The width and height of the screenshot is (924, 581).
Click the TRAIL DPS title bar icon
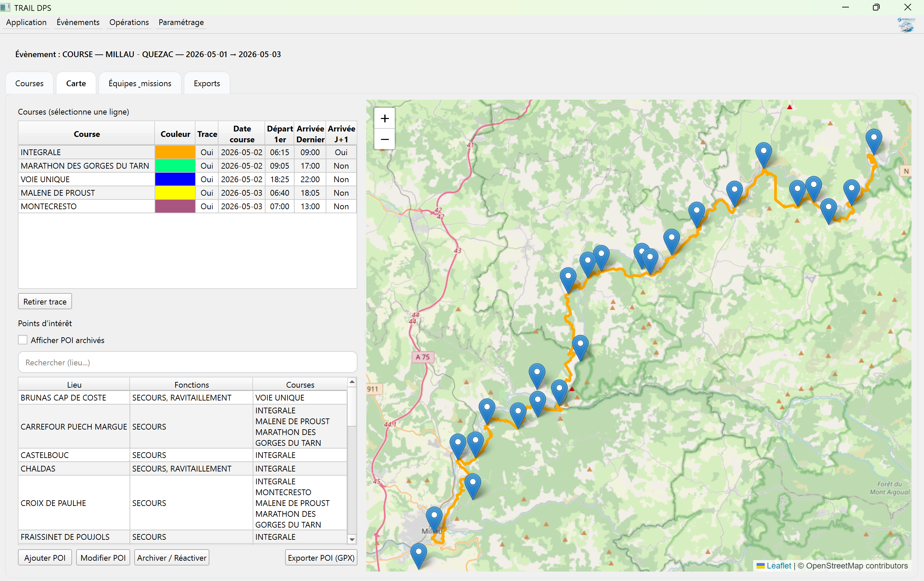tap(6, 7)
